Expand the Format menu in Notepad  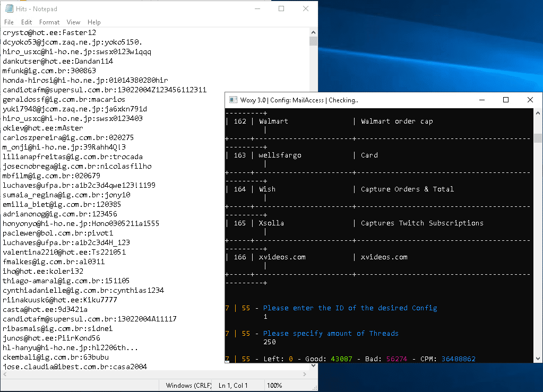point(49,22)
